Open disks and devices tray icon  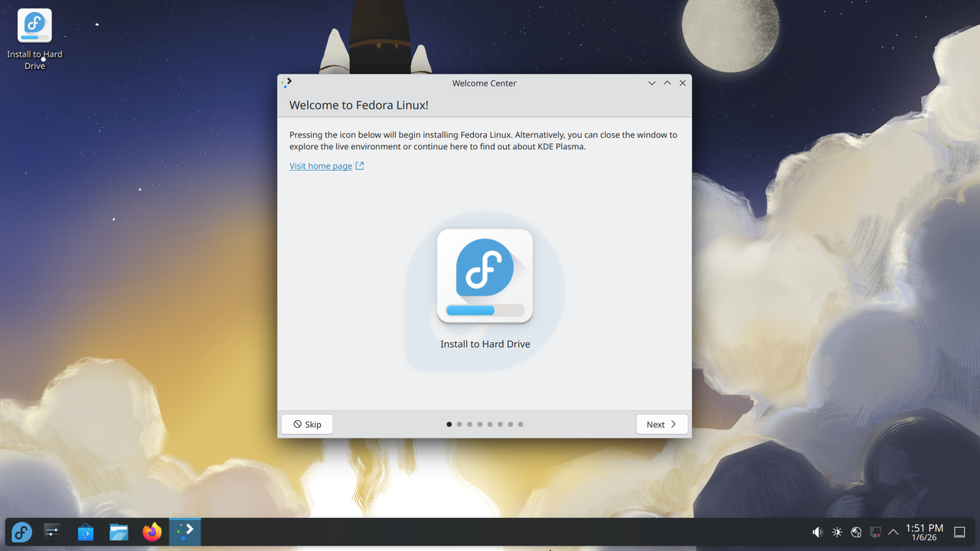click(x=856, y=532)
